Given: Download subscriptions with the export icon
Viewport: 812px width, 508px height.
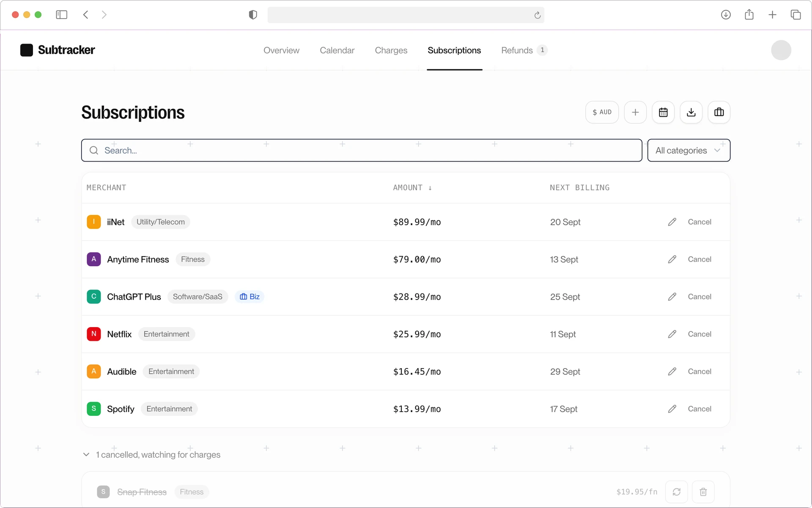Looking at the screenshot, I should coord(691,112).
